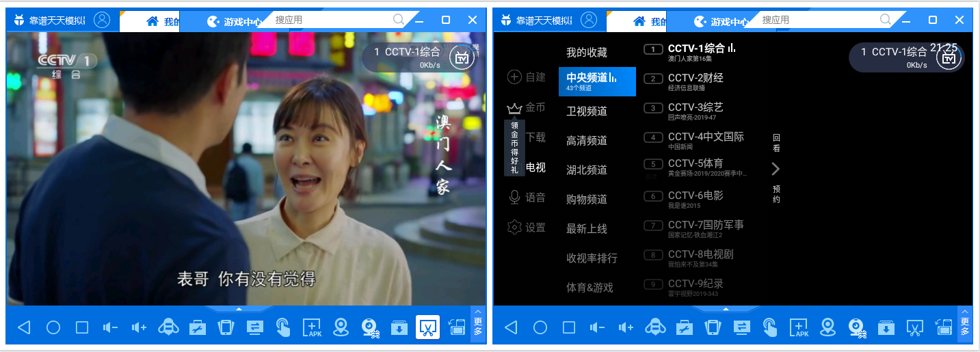Click the bee icon in right window toolbar
The height and width of the screenshot is (352, 980).
pyautogui.click(x=655, y=327)
